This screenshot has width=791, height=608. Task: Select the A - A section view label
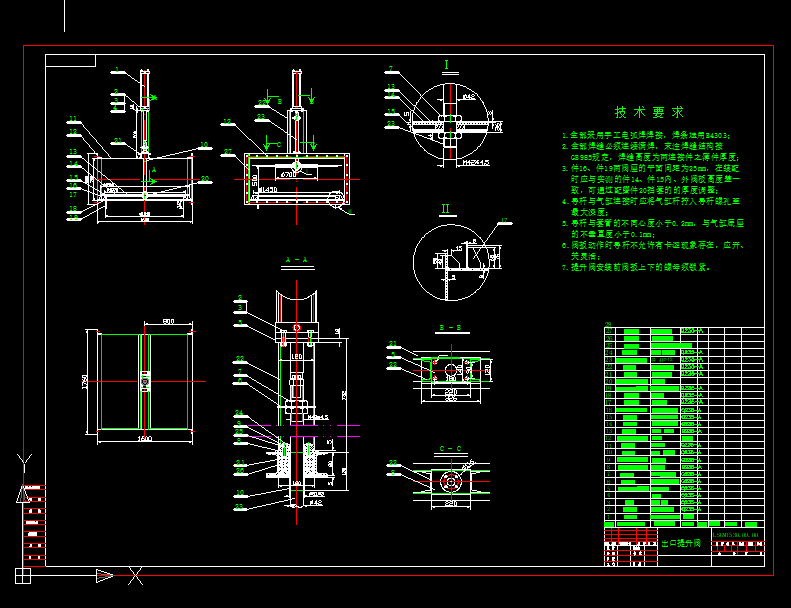click(x=297, y=260)
